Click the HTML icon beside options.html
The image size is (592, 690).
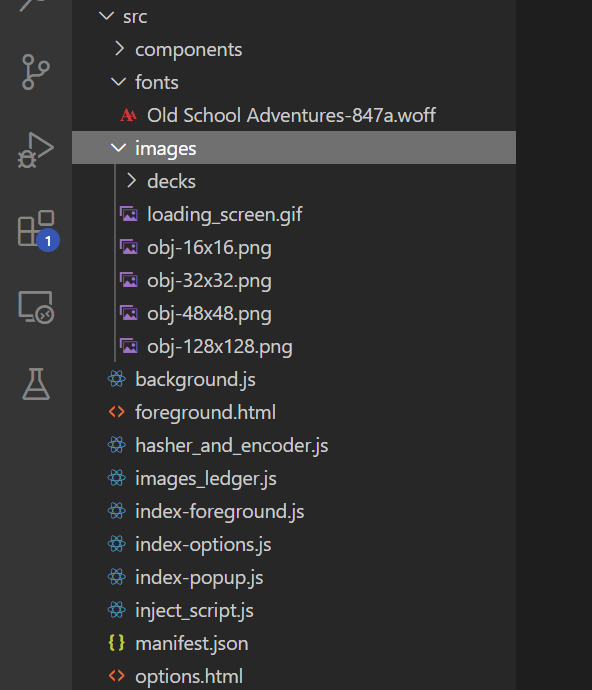coord(117,676)
